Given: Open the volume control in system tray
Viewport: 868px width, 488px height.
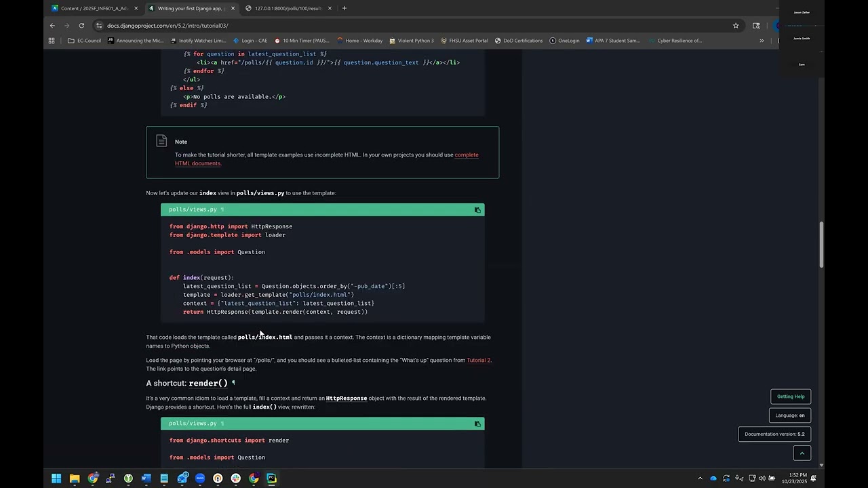Looking at the screenshot, I should click(762, 479).
